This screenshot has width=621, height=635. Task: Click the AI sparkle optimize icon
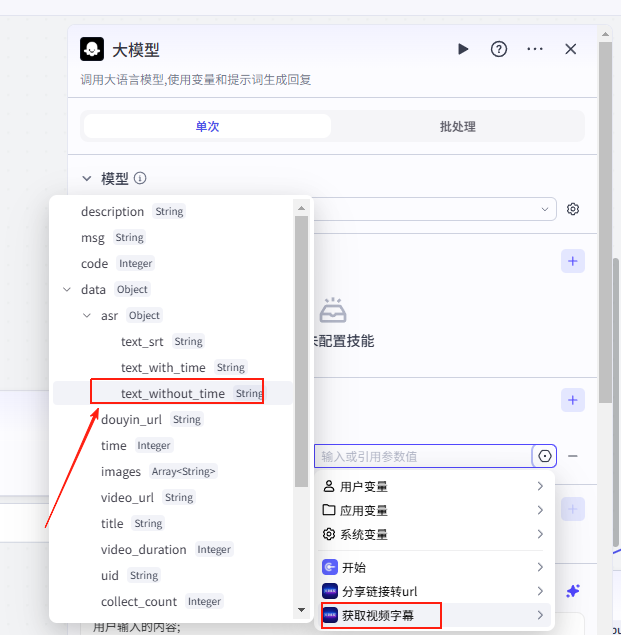(573, 592)
